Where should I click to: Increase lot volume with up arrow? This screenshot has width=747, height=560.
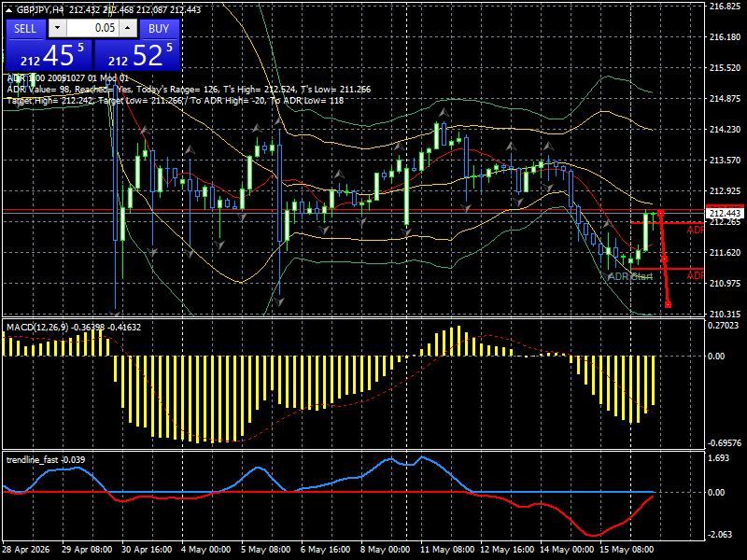(128, 28)
